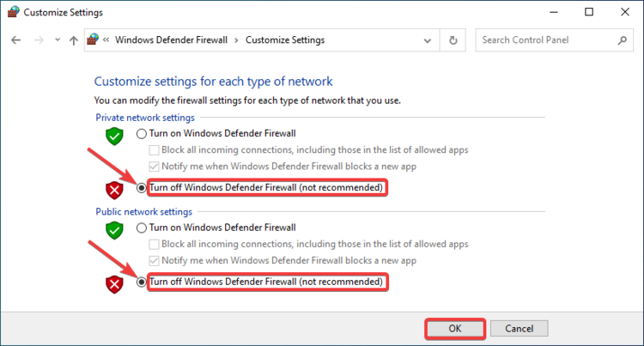Close the Customize Settings window
644x346 pixels.
[x=625, y=12]
